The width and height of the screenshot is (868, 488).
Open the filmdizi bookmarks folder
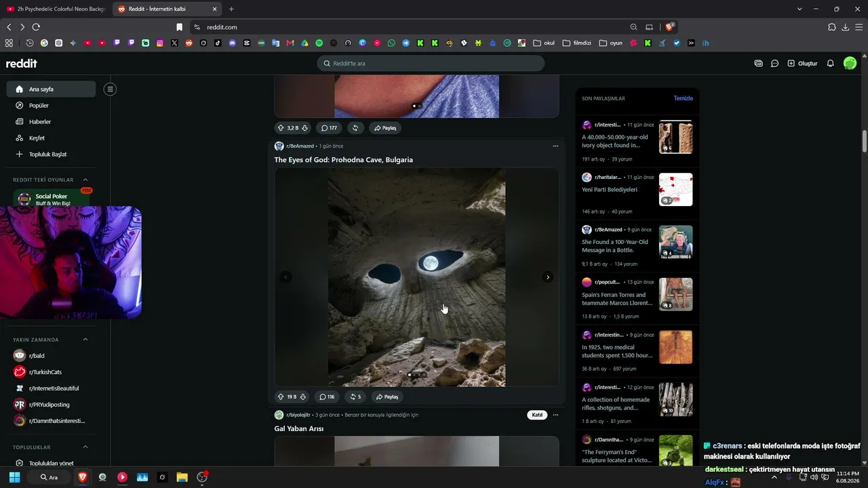[576, 43]
